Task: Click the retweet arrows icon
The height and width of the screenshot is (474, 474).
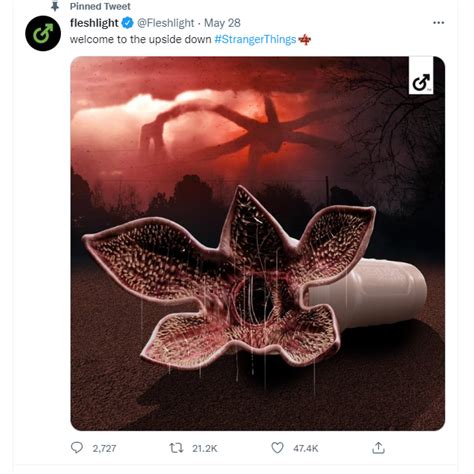Action: (x=176, y=448)
